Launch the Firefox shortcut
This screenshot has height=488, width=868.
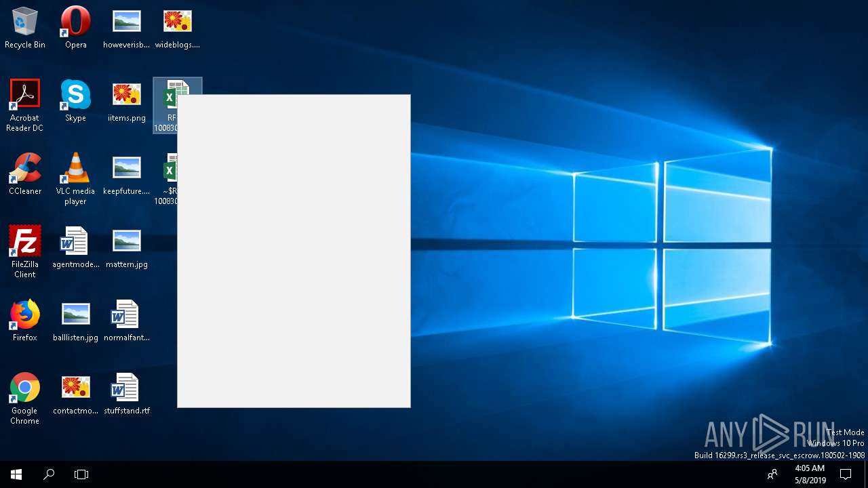click(x=25, y=321)
